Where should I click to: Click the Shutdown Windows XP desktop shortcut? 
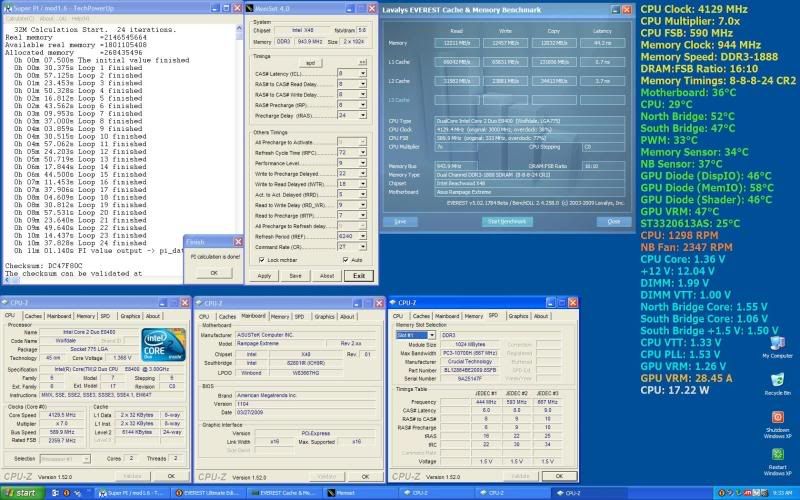click(777, 425)
